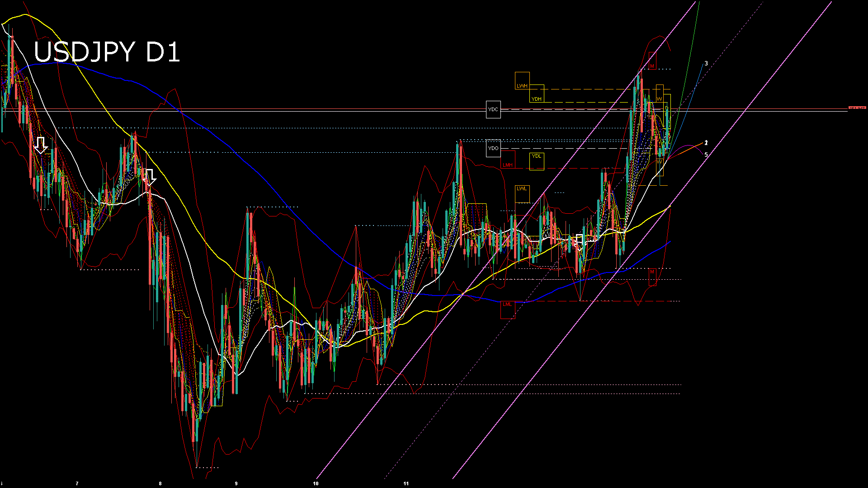Click the second white down arrow marker

tap(150, 177)
